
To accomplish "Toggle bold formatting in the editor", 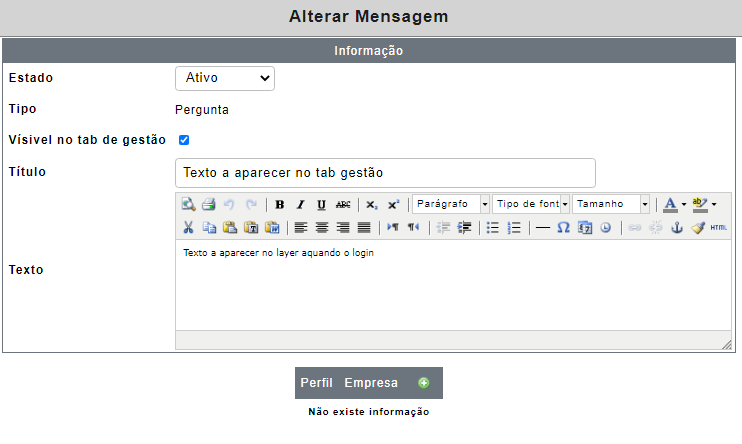I will click(x=280, y=204).
